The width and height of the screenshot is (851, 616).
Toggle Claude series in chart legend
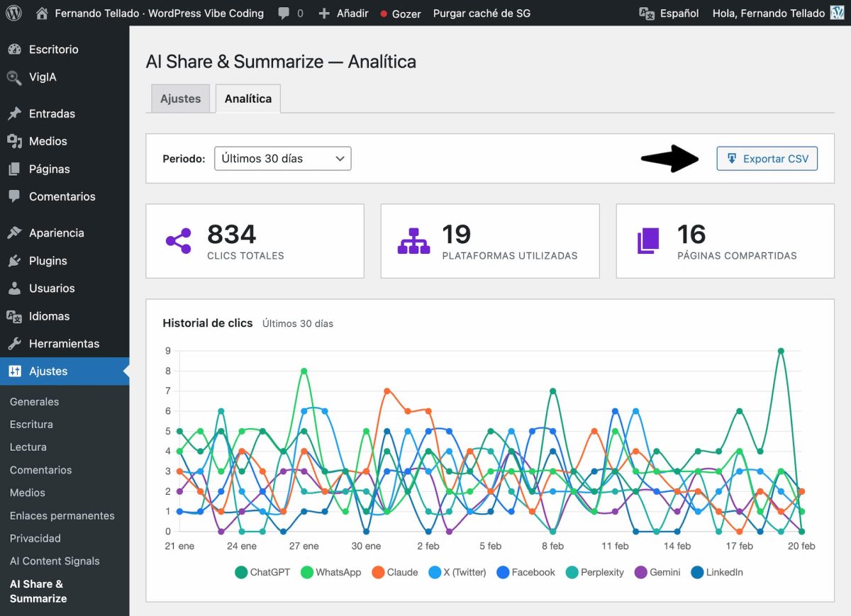pyautogui.click(x=395, y=572)
